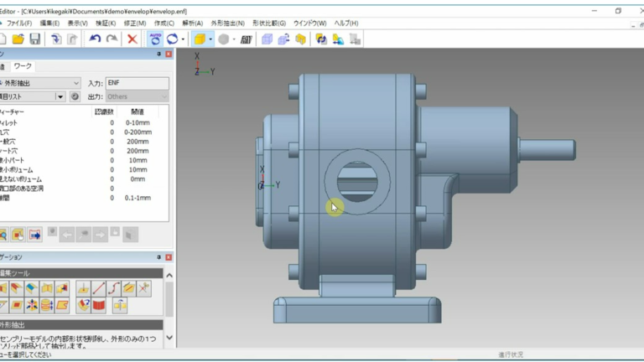Click the 入力 field containing ENF
644x362 pixels.
tap(136, 84)
